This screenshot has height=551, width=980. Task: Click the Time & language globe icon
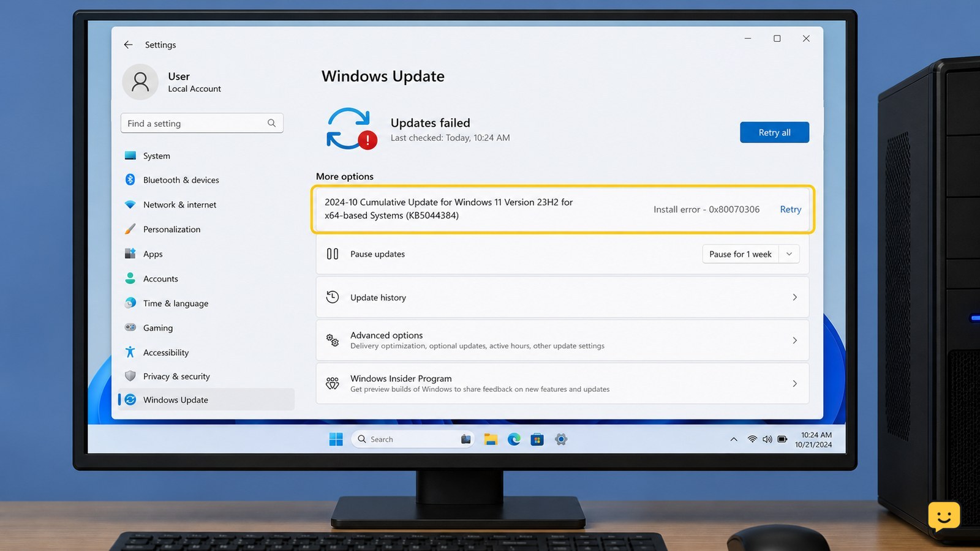(130, 303)
